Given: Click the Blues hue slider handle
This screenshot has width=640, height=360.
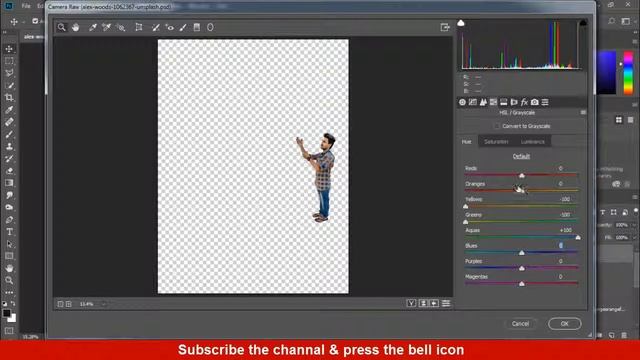Looking at the screenshot, I should (522, 253).
